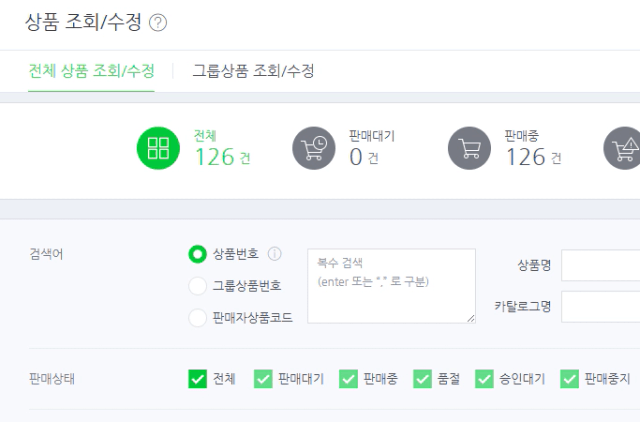Select the 판매자상품코드 radio button
Screen dimensions: 640x422
pyautogui.click(x=197, y=318)
